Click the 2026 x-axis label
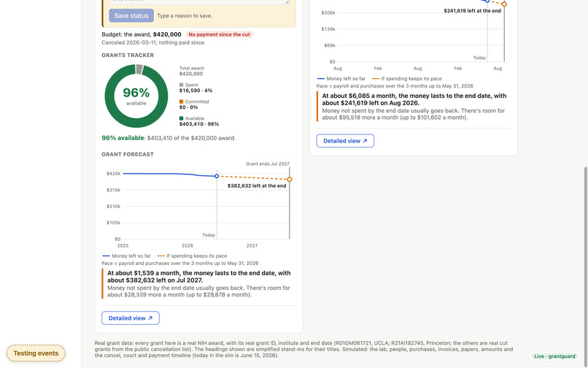588x368 pixels. [187, 245]
